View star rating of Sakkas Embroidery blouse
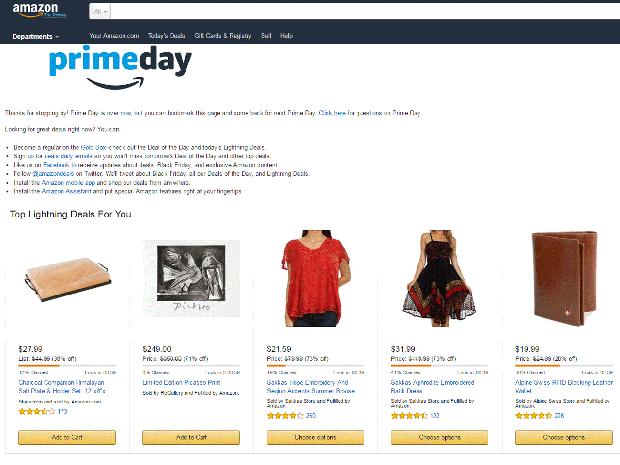 [x=285, y=416]
